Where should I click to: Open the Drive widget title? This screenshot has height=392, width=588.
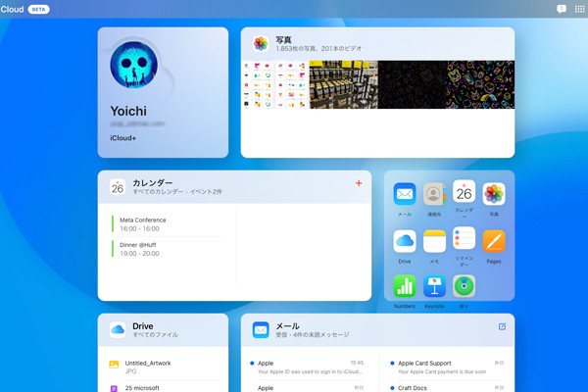(x=143, y=326)
